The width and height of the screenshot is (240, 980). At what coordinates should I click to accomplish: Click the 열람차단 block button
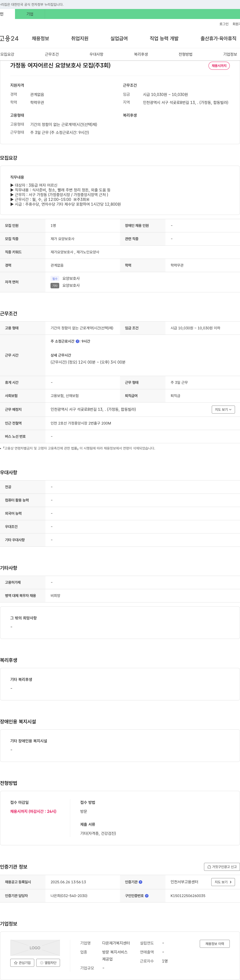[x=48, y=963]
